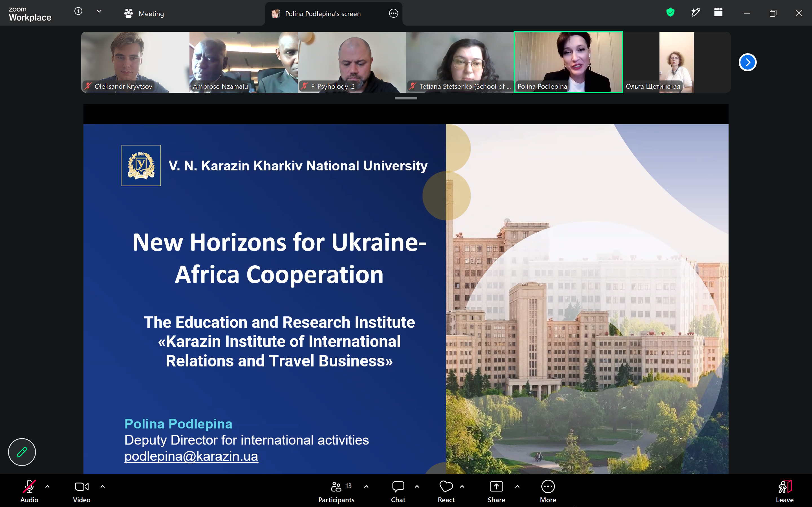Screen dimensions: 812x507
Task: Open the meeting info icon
Action: (x=78, y=11)
